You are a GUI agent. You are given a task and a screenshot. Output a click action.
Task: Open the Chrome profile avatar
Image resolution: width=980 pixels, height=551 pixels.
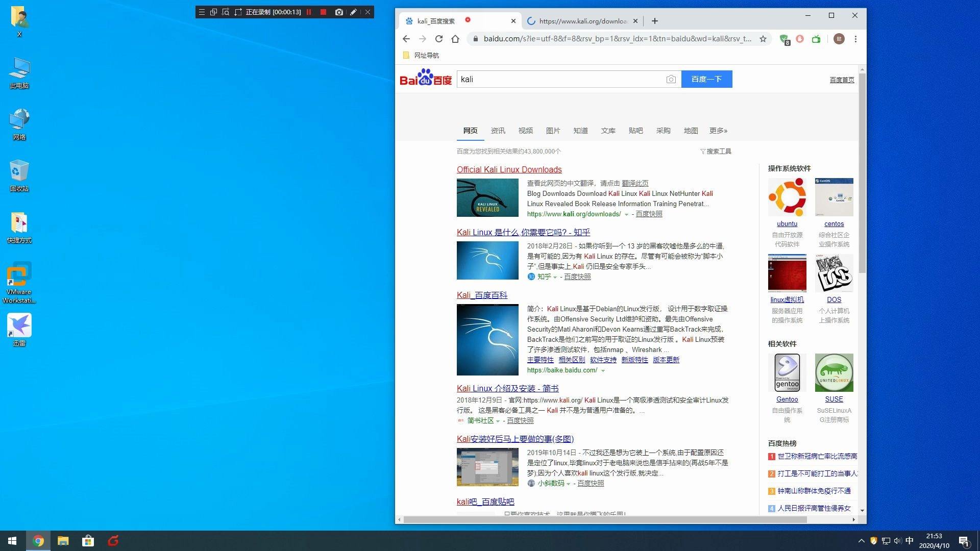click(x=839, y=39)
